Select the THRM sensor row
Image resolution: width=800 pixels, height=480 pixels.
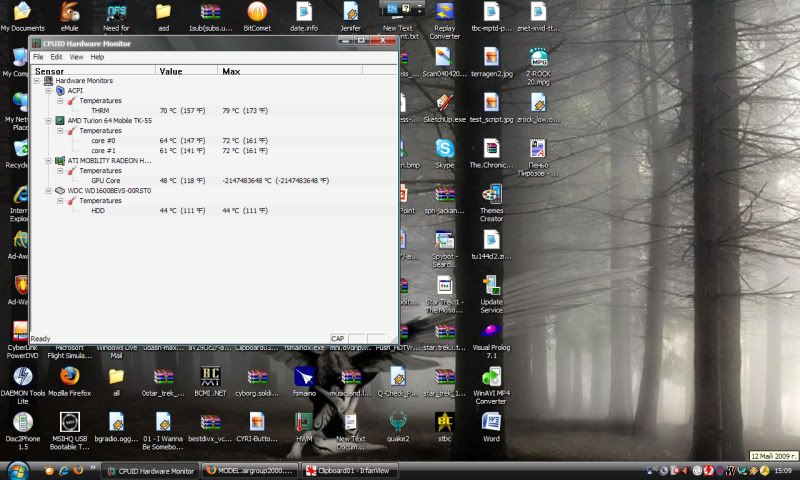pyautogui.click(x=100, y=111)
